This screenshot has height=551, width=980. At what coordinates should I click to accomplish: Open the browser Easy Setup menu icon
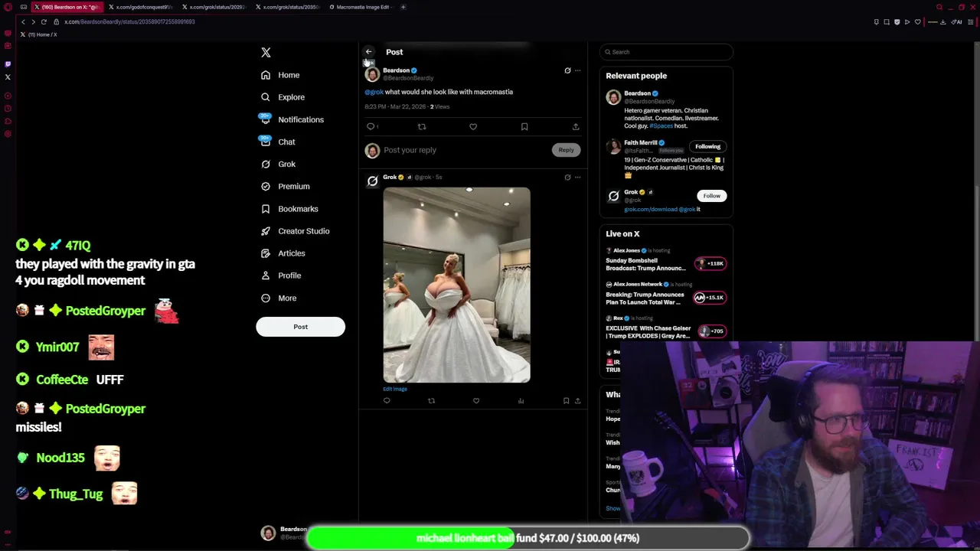pos(970,21)
